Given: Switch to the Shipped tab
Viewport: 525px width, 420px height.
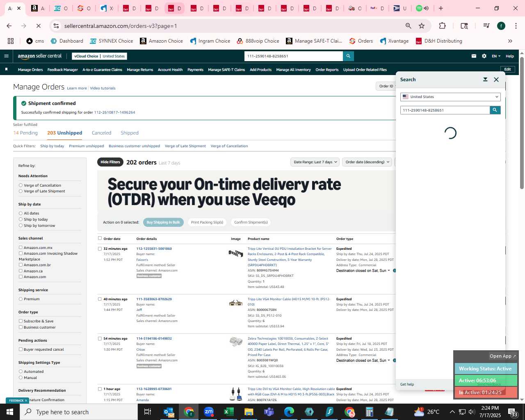Looking at the screenshot, I should [130, 133].
